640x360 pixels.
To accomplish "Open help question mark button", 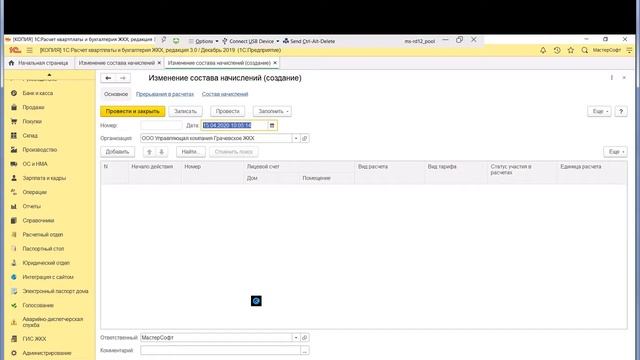I will (x=621, y=111).
